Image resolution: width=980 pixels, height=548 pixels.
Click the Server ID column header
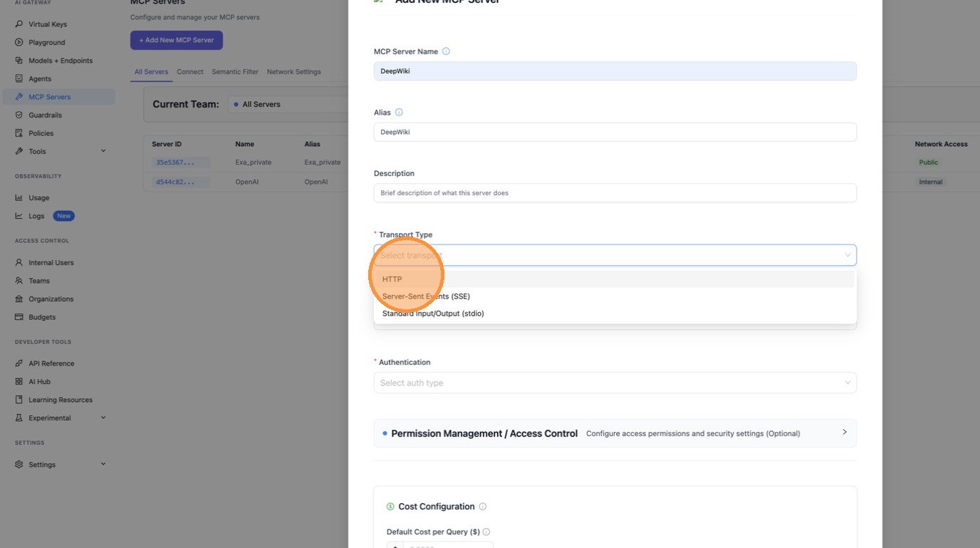[167, 144]
